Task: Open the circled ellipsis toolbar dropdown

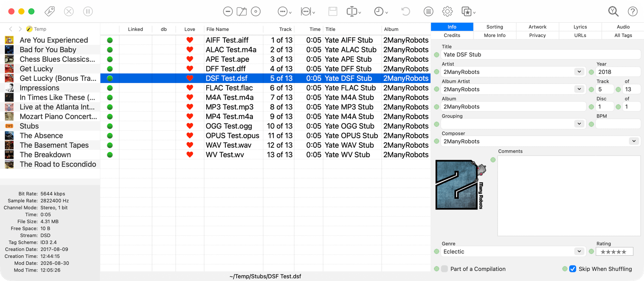Action: tap(284, 12)
